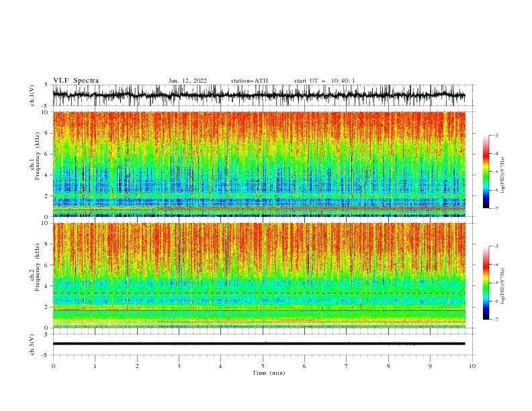Click the dashed line near 3.3 kHz in ch.2
This screenshot has height=411, width=532.
(x=259, y=293)
